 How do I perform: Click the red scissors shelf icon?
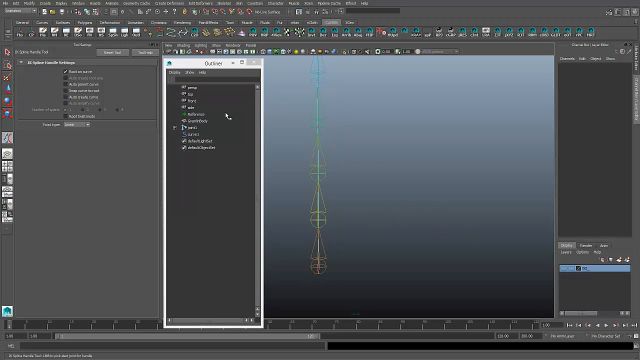(381, 31)
